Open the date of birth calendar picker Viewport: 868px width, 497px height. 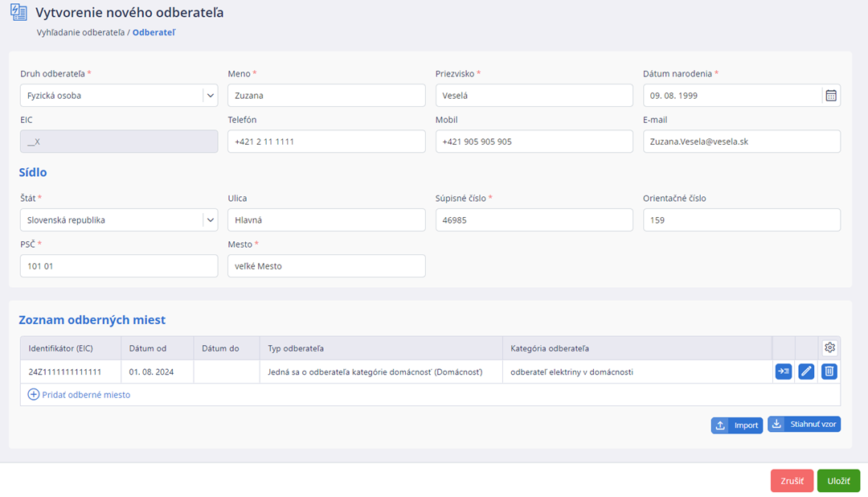(x=831, y=96)
